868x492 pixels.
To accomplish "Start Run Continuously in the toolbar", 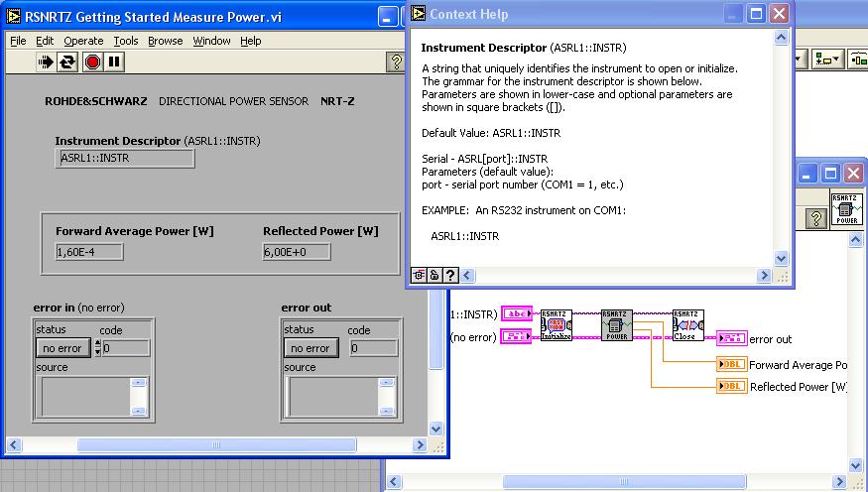I will coord(67,61).
